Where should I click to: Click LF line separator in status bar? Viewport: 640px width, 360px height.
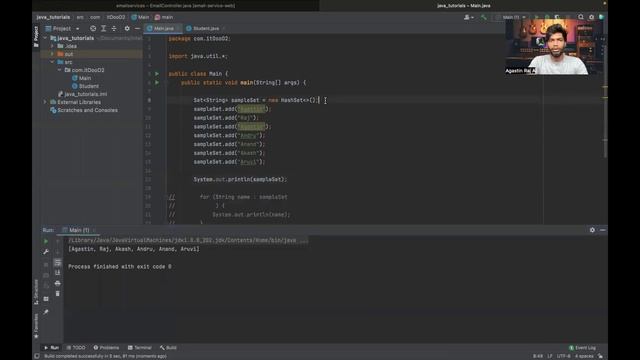point(550,356)
